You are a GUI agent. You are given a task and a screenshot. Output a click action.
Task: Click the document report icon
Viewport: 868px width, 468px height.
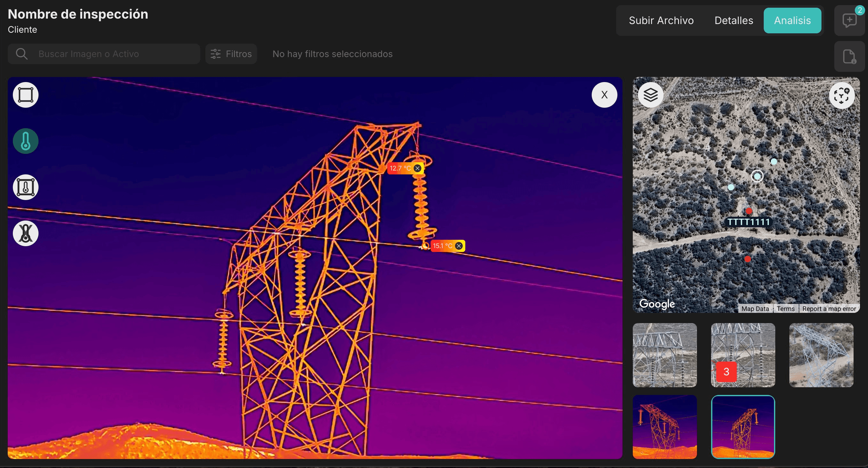click(x=849, y=56)
